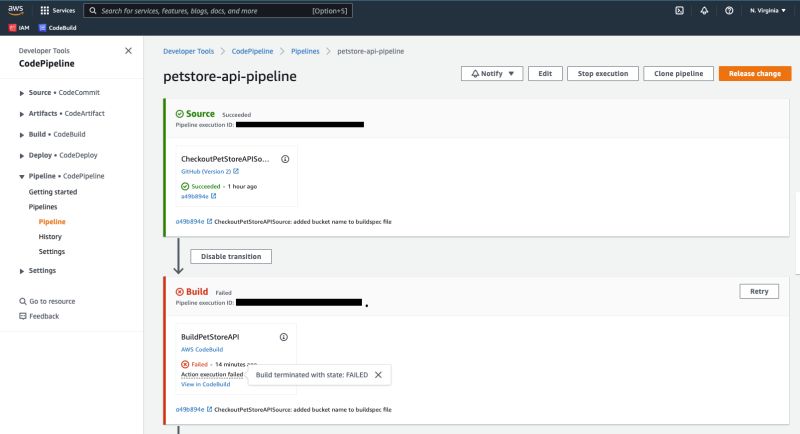
Task: Expand the sidebar Settings section
Action: [21, 271]
